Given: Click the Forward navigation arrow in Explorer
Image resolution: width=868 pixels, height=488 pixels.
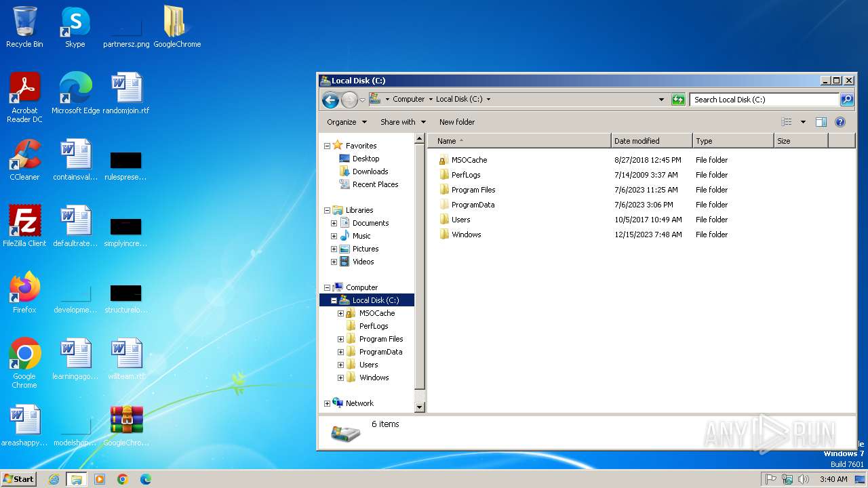Looking at the screenshot, I should tap(349, 100).
